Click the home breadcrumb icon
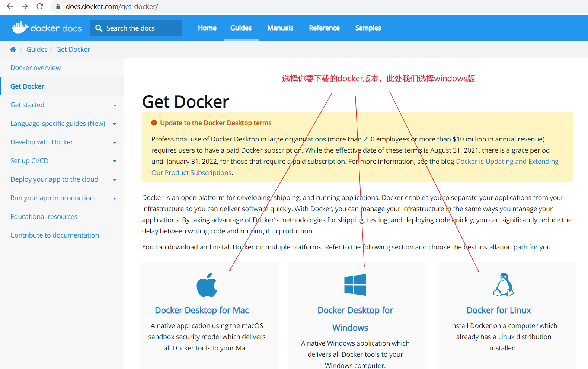The image size is (588, 369). (13, 50)
